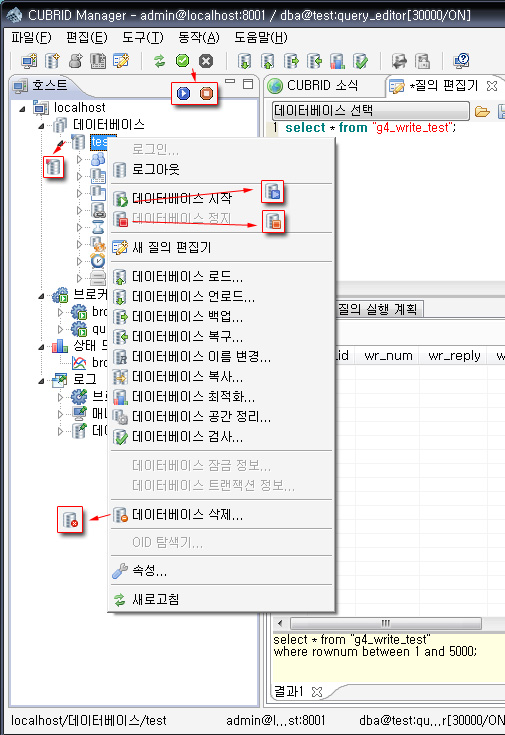
Task: Choose 데이터베이스 백업... menu entry
Action: [x=221, y=317]
